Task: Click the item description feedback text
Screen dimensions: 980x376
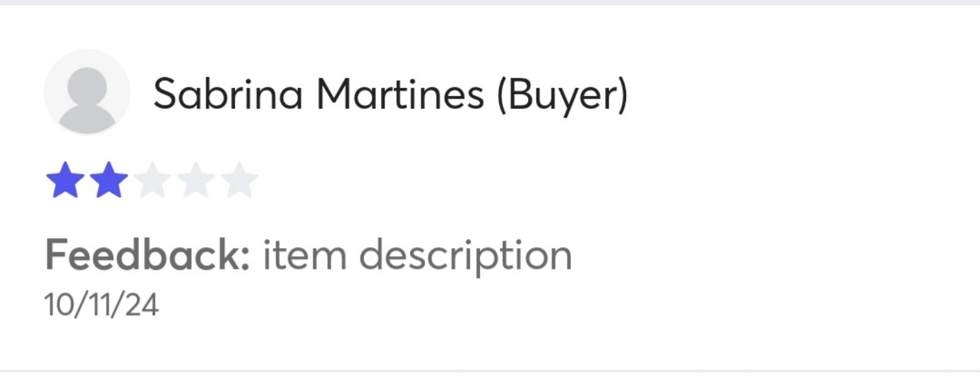Action: pos(417,257)
